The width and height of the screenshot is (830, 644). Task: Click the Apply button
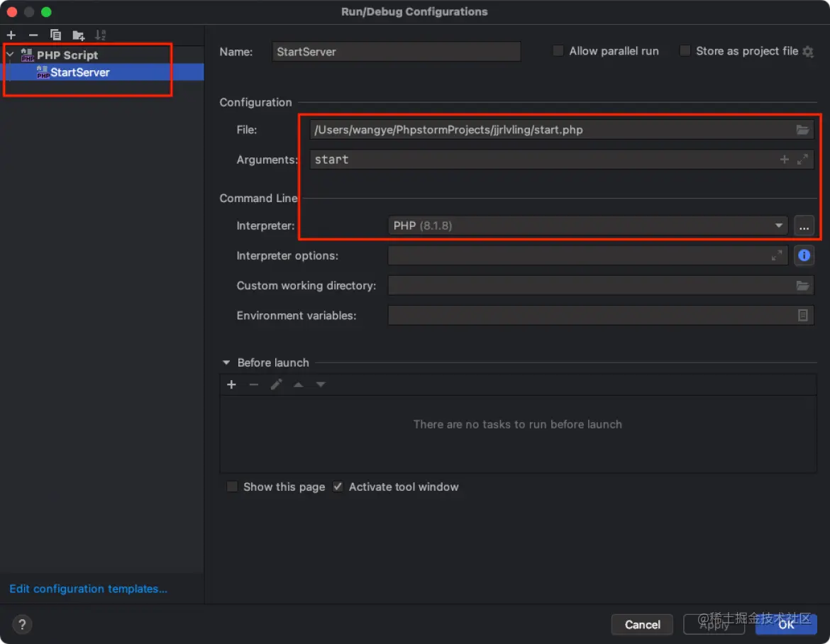pos(714,624)
